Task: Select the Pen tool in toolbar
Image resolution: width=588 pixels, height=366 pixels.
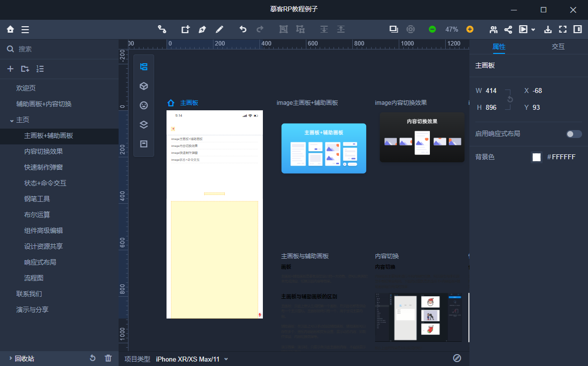Action: click(202, 29)
